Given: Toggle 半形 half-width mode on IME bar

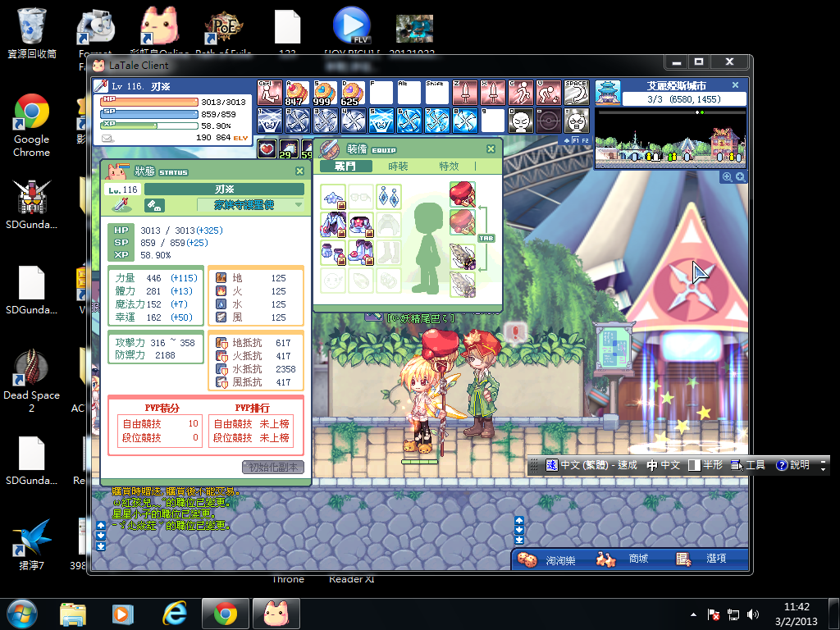Looking at the screenshot, I should pyautogui.click(x=705, y=465).
